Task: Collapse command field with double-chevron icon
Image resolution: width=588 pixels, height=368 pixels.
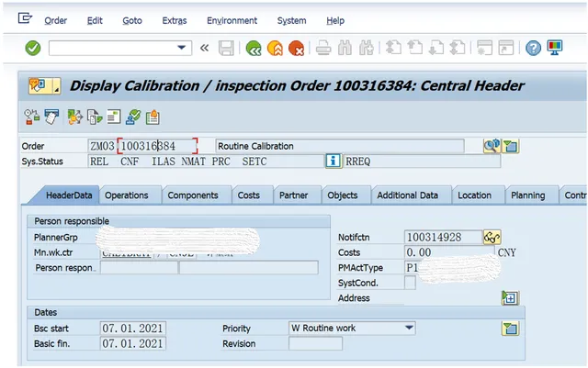Action: pyautogui.click(x=204, y=48)
